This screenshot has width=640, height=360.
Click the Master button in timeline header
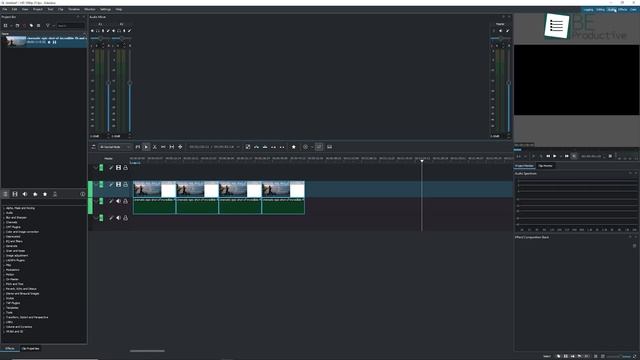click(108, 158)
